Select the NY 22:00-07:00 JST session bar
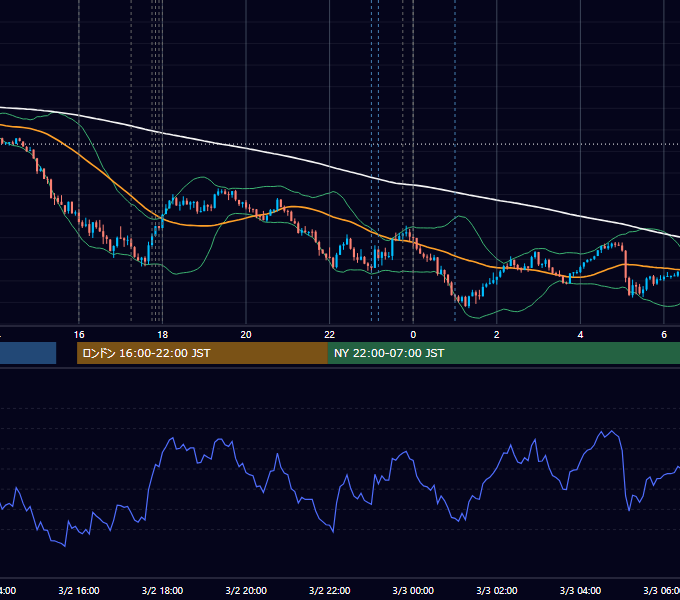The image size is (680, 600). pyautogui.click(x=503, y=353)
